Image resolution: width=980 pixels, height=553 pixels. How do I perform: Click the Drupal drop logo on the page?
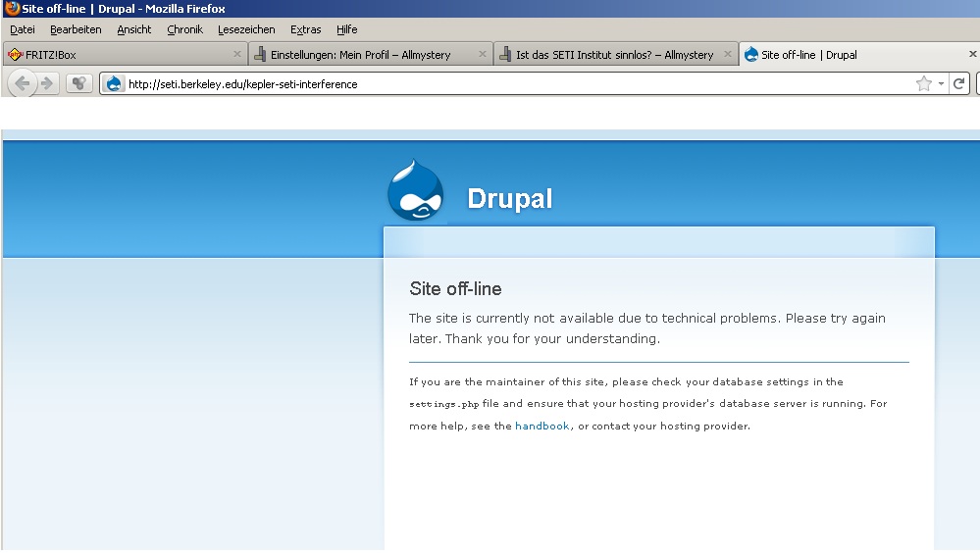(416, 190)
